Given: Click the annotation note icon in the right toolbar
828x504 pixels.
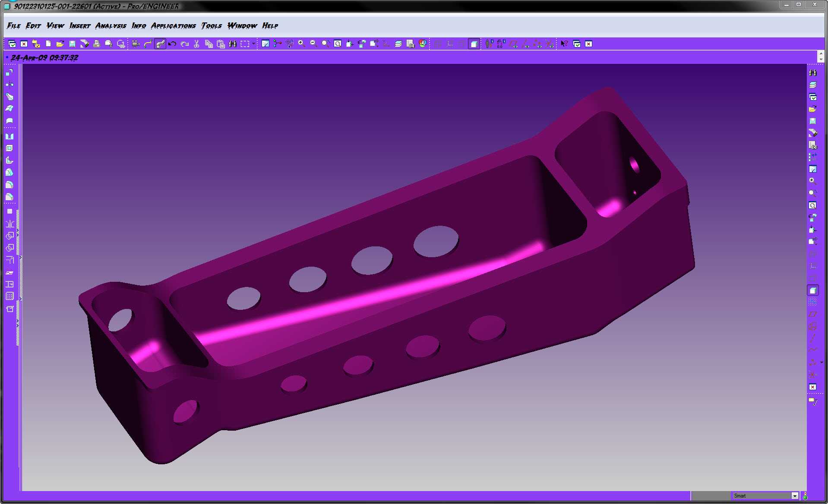Looking at the screenshot, I should pyautogui.click(x=812, y=402).
